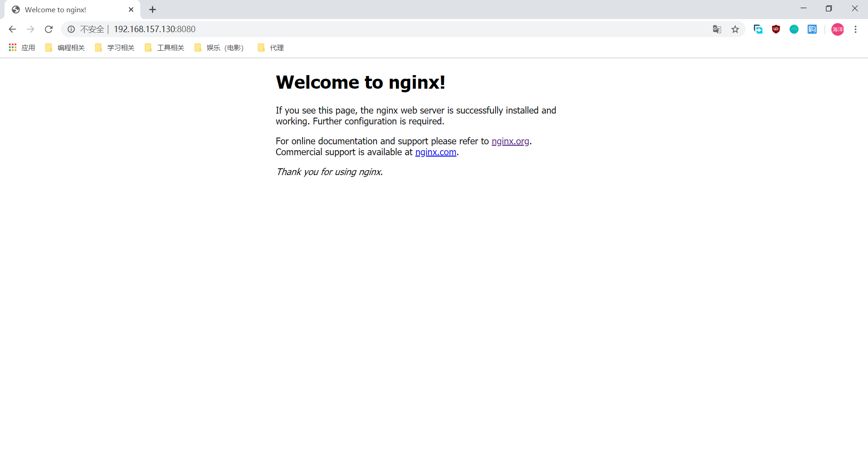Close the Welcome to nginx tab

coord(131,10)
